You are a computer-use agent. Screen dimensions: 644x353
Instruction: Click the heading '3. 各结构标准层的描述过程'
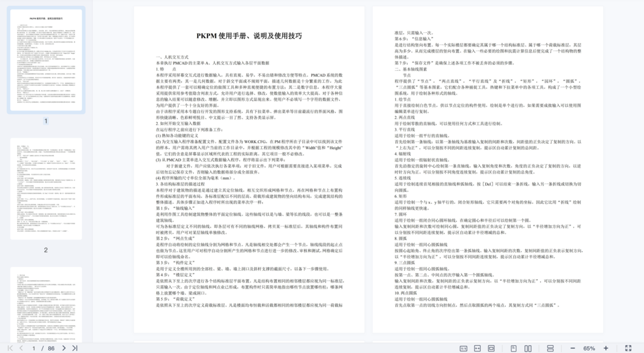click(x=180, y=184)
